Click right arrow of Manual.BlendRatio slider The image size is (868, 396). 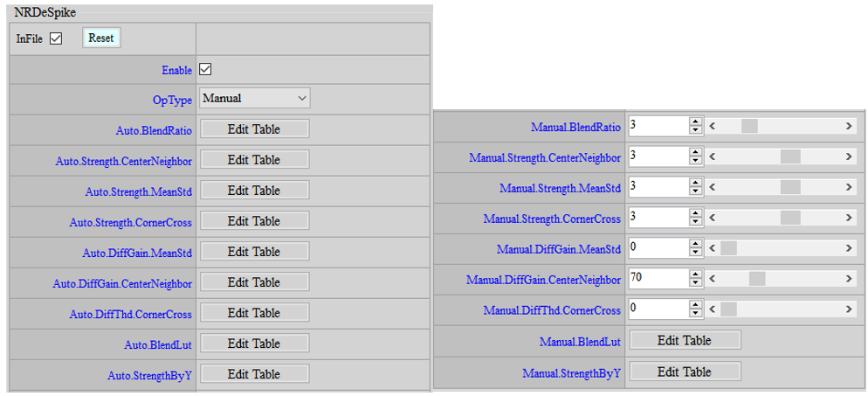[849, 126]
